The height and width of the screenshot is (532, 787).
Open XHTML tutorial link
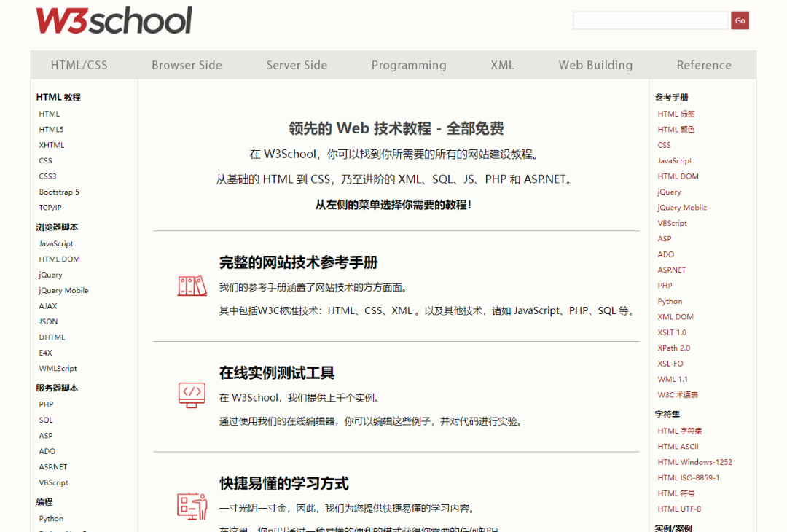tap(52, 145)
